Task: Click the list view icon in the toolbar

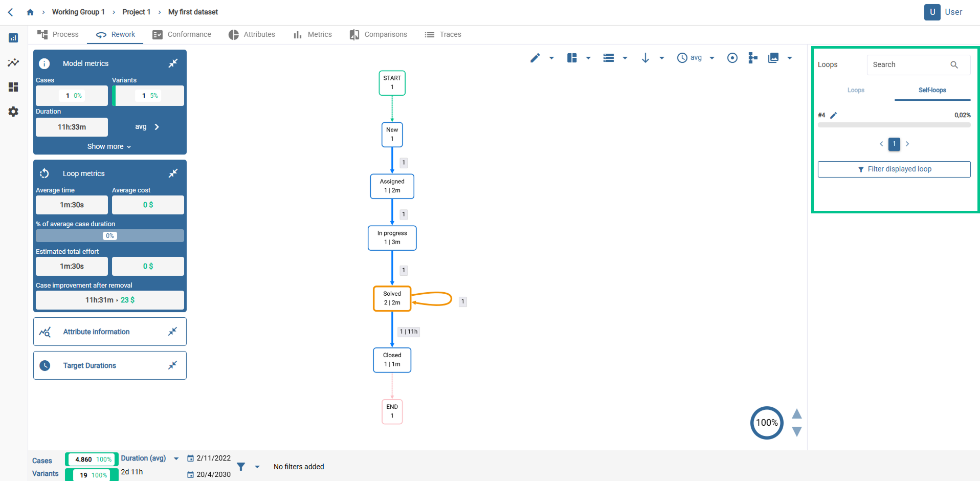Action: point(608,58)
